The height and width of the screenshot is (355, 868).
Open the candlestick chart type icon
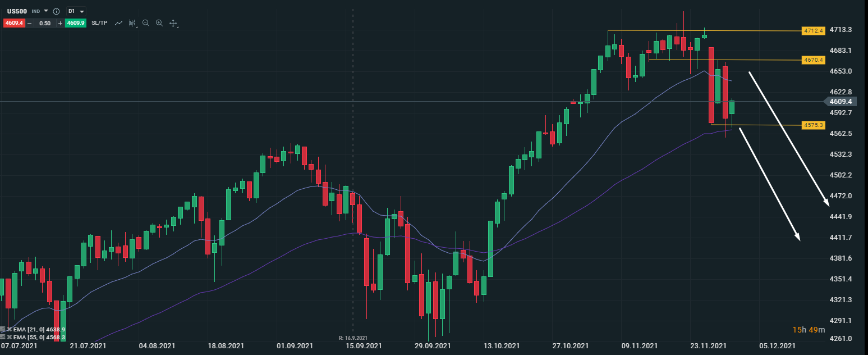pos(132,23)
